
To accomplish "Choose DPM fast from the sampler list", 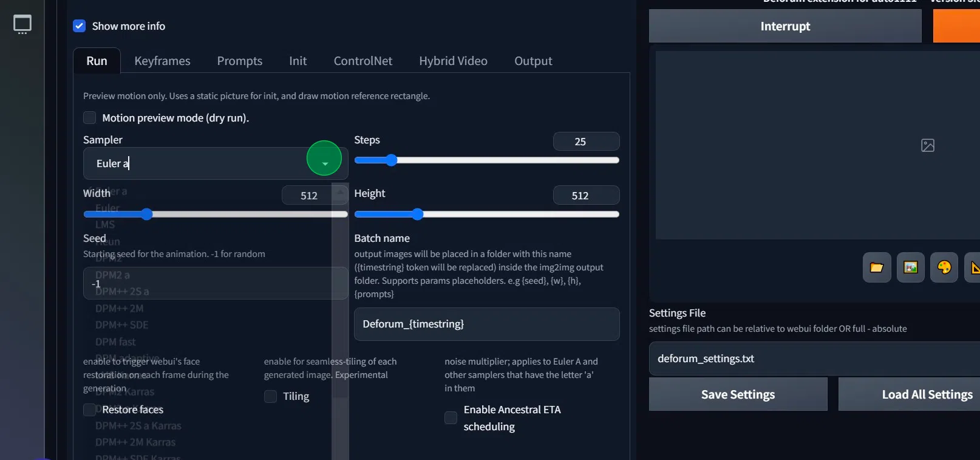I will [115, 342].
